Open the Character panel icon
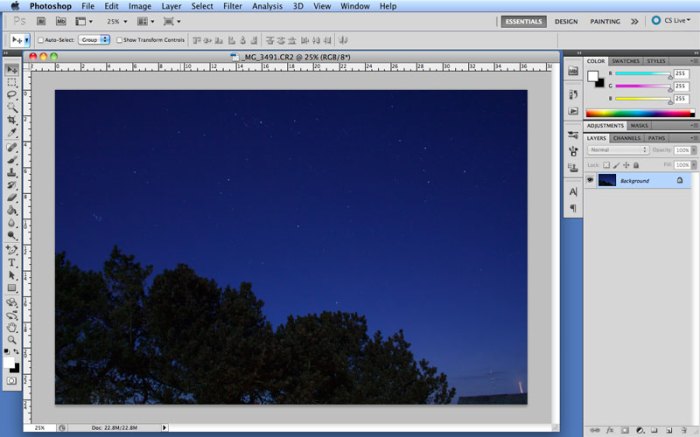Viewport: 700px width, 437px height. 573,191
